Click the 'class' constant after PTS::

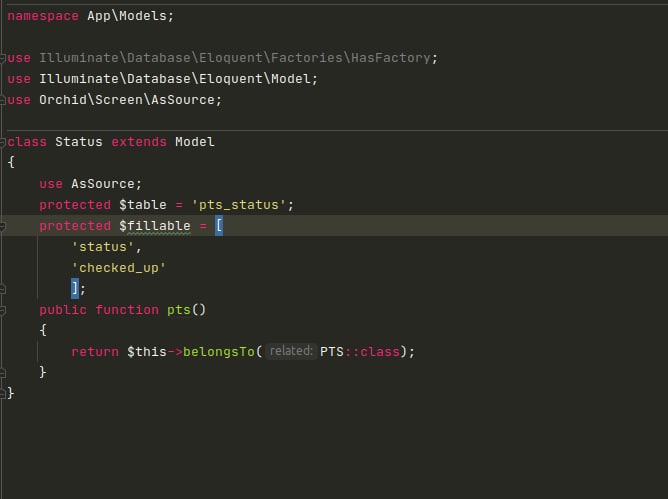point(380,352)
